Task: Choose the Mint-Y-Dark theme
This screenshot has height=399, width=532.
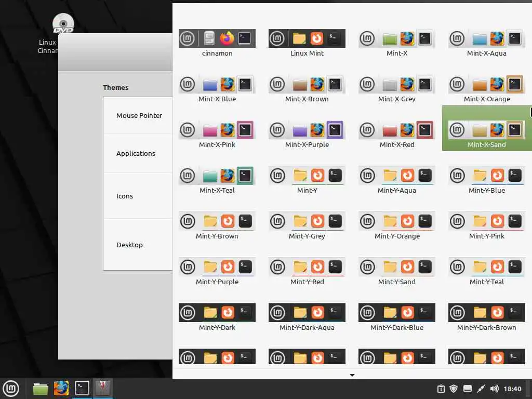Action: pos(217,317)
